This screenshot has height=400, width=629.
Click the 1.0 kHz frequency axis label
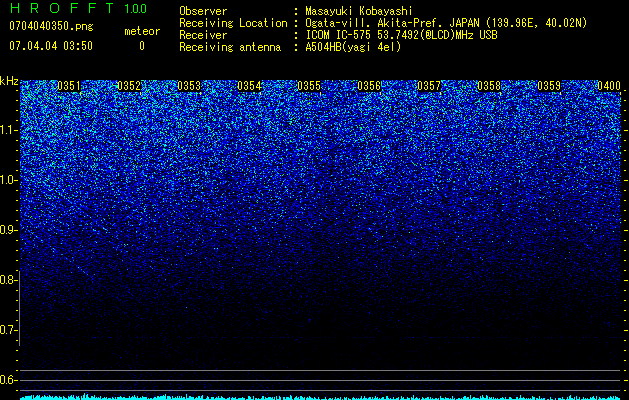coord(8,180)
